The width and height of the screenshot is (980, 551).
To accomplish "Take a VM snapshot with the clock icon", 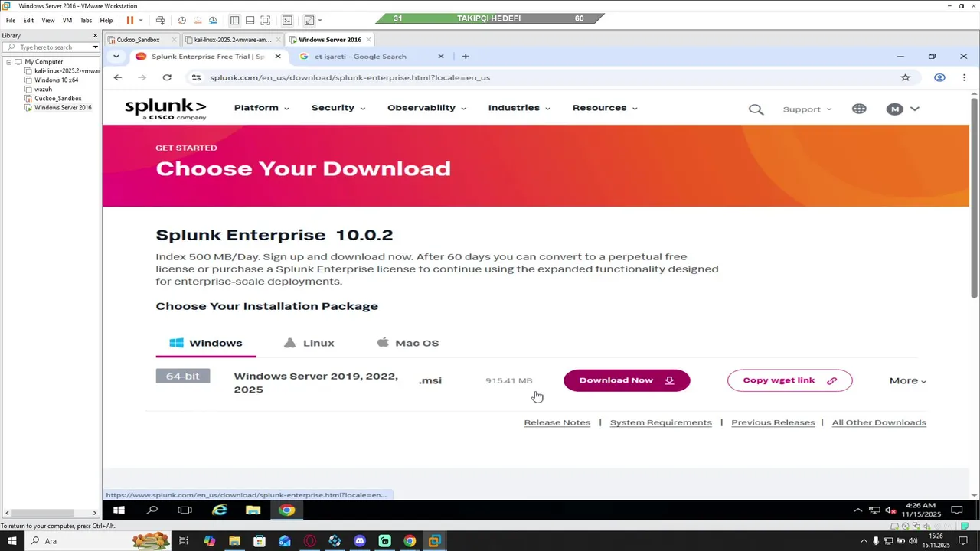I will (181, 21).
